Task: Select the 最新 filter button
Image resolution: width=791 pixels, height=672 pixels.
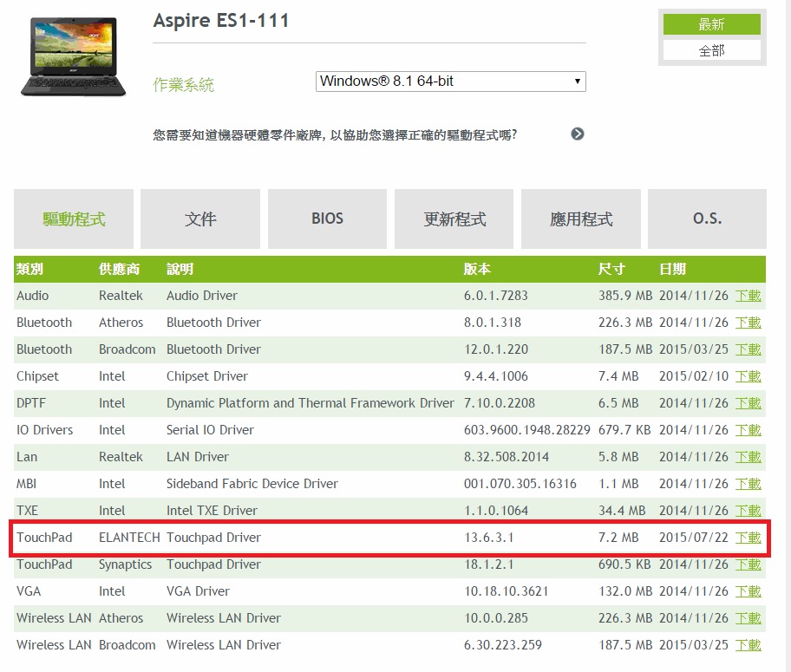Action: [711, 24]
